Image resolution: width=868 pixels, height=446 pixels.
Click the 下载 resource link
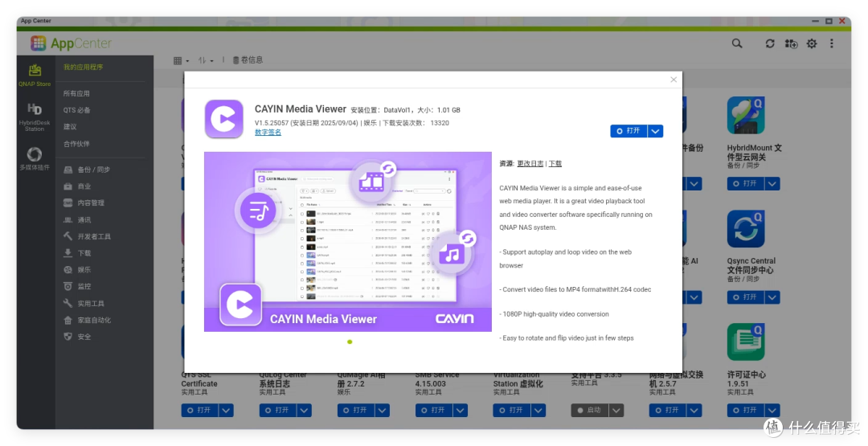tap(555, 164)
